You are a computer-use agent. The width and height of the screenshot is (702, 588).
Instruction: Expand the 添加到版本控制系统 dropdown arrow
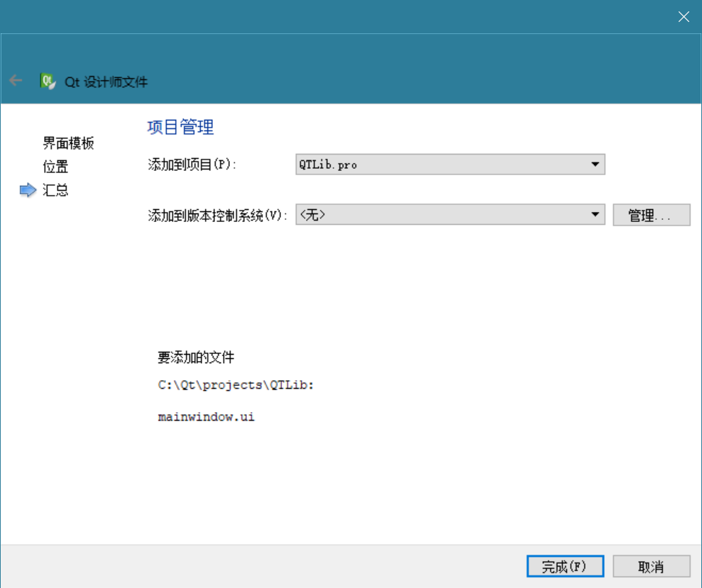(595, 215)
